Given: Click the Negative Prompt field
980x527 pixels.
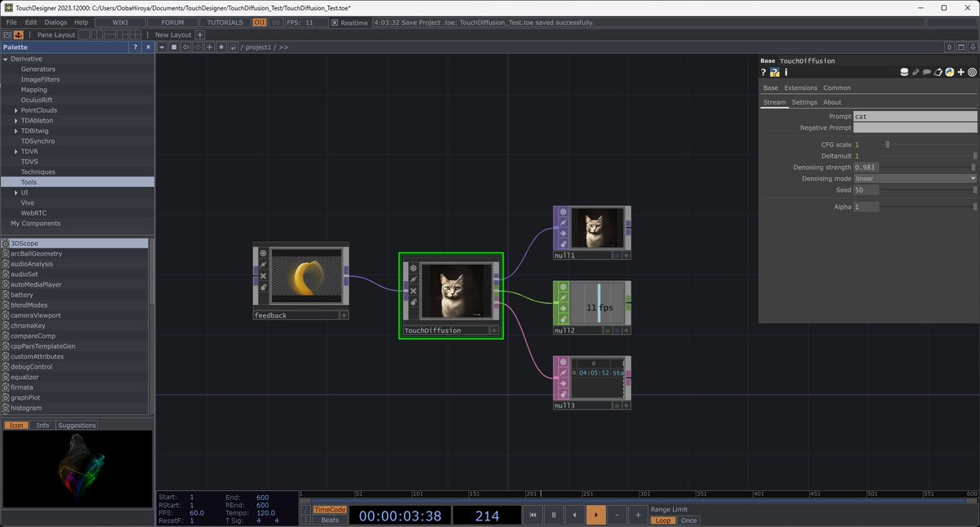Looking at the screenshot, I should click(x=915, y=128).
